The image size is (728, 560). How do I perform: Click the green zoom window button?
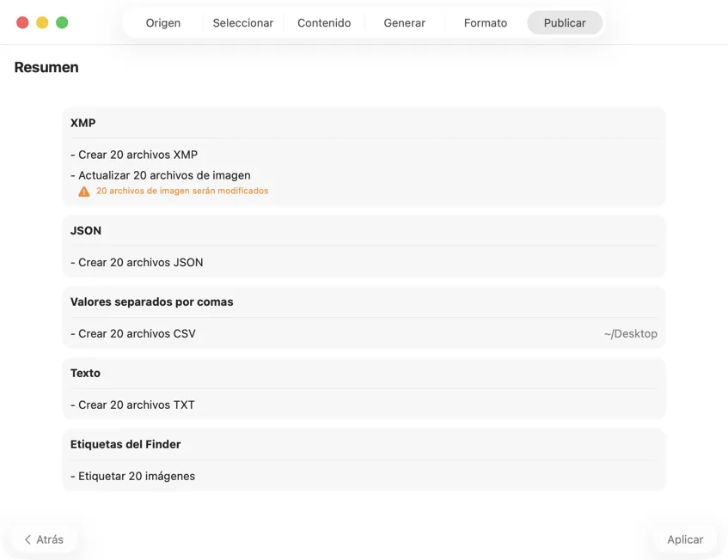point(62,23)
